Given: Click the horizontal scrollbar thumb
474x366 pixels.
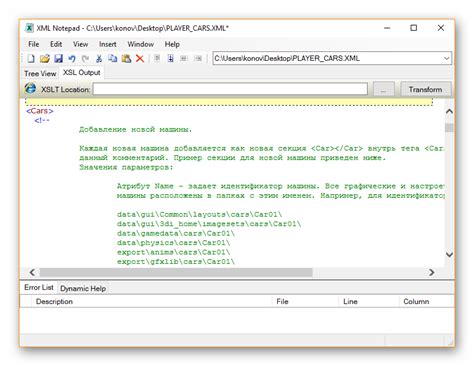Looking at the screenshot, I should (176, 273).
